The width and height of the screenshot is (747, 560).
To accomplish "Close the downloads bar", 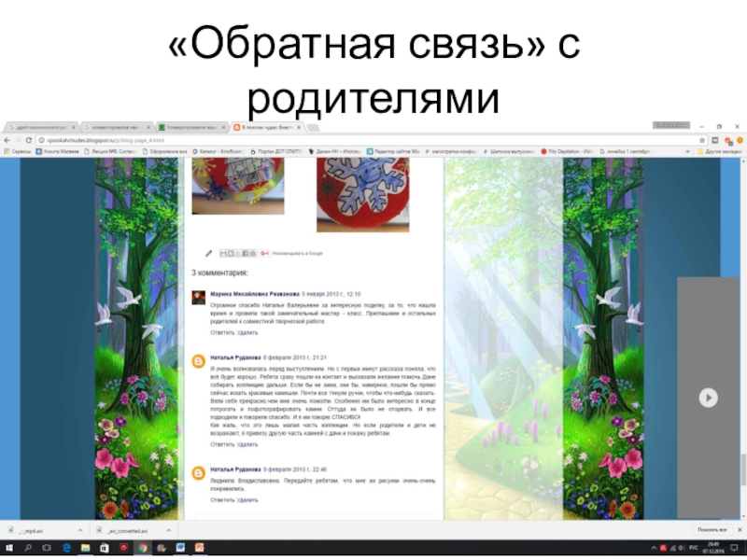I will click(x=740, y=530).
